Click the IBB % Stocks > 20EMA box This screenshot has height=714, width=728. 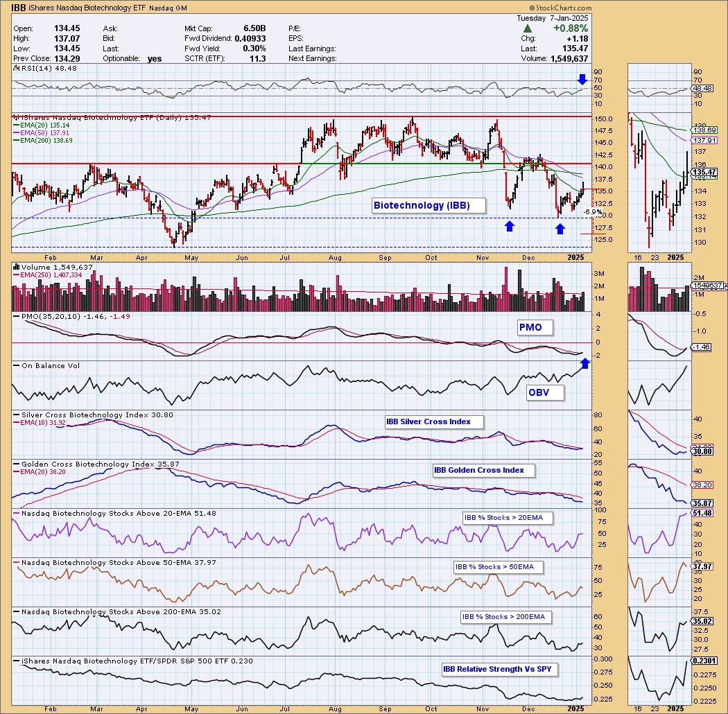coord(508,518)
